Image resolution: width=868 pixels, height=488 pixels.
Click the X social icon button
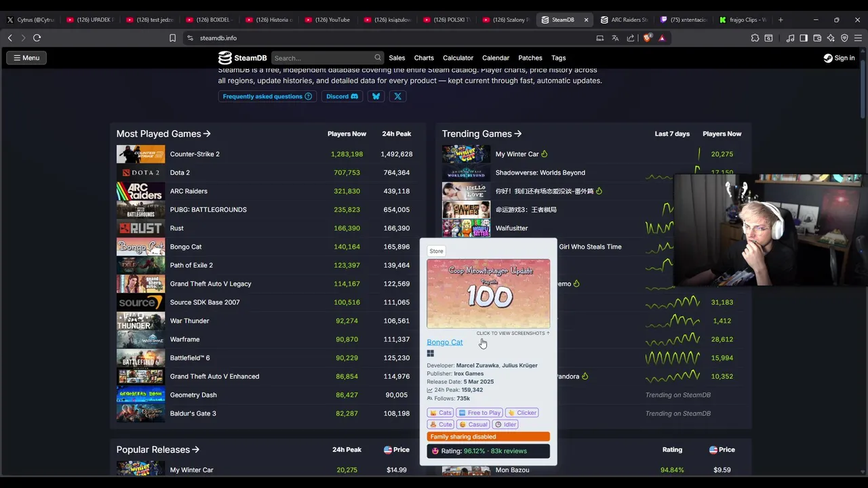point(398,96)
